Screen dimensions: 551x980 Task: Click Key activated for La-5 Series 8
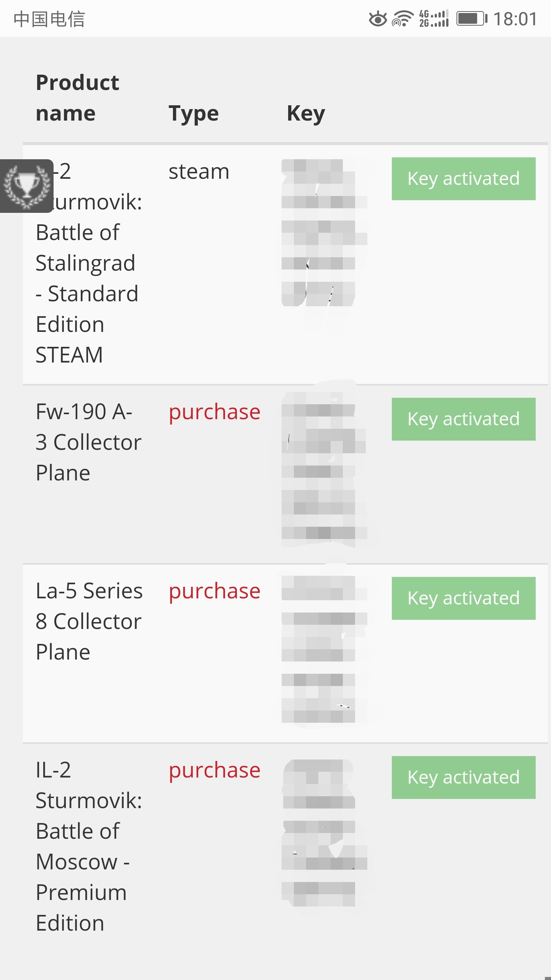point(463,598)
